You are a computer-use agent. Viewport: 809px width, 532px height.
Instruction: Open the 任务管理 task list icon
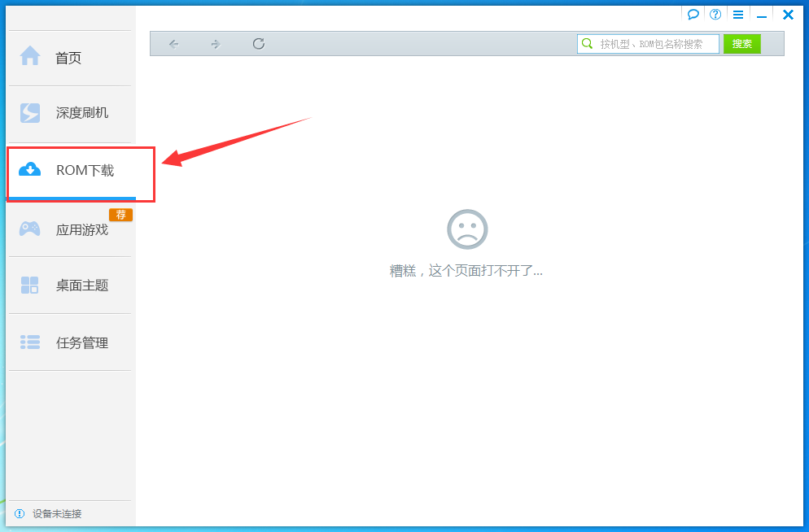point(29,342)
